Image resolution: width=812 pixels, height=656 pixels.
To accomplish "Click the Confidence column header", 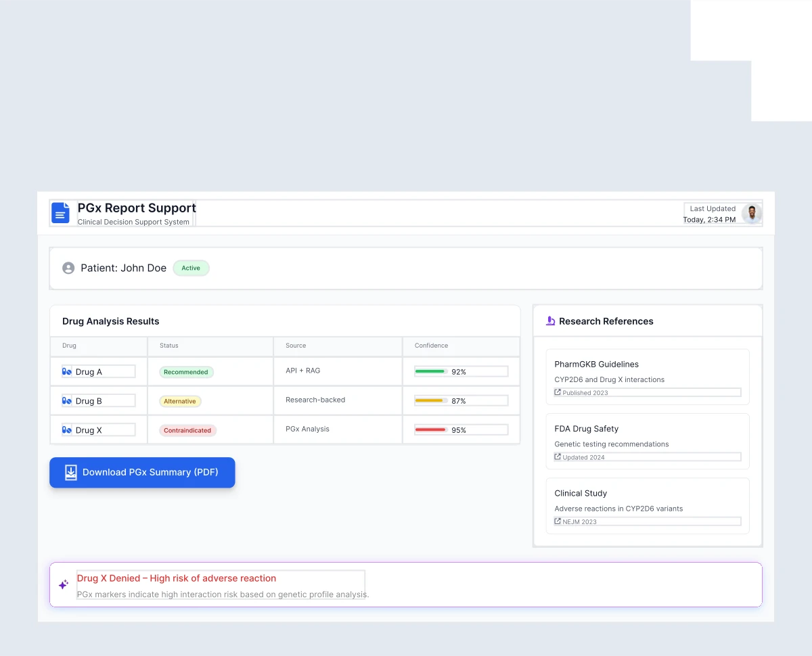I will (431, 346).
